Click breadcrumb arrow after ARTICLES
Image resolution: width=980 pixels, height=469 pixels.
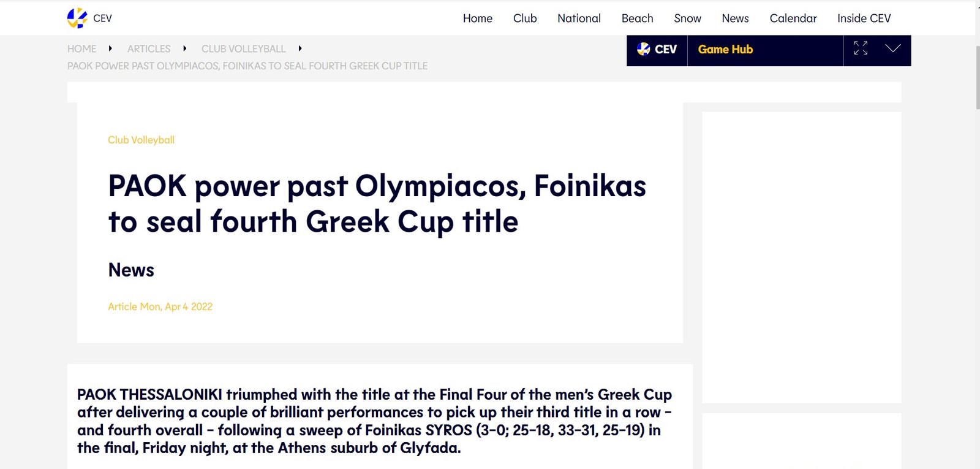(185, 48)
